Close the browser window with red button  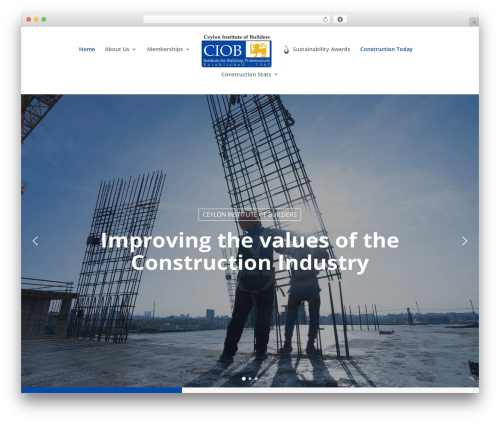(x=29, y=20)
